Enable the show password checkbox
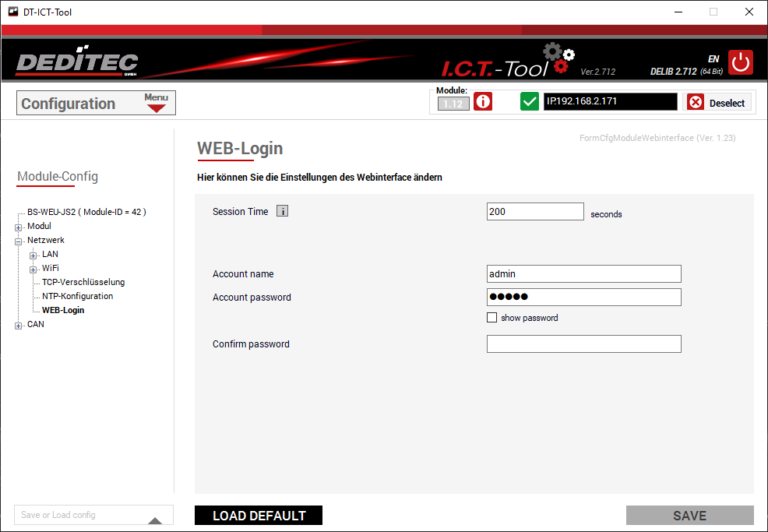768x532 pixels. click(x=491, y=318)
